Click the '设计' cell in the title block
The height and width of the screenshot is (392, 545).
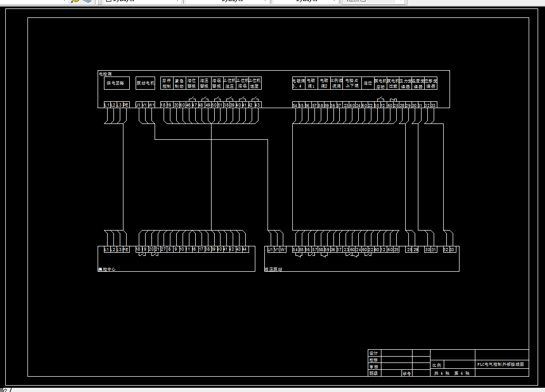click(x=374, y=353)
